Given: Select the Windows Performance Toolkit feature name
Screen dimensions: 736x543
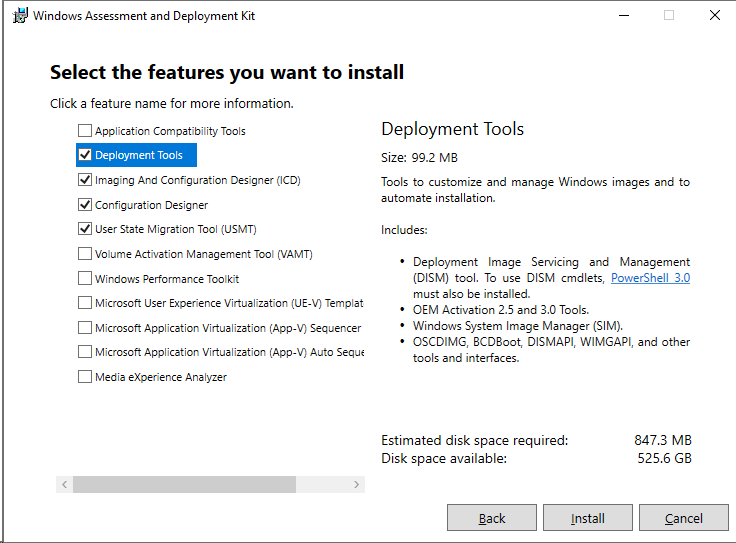Looking at the screenshot, I should click(x=167, y=279).
